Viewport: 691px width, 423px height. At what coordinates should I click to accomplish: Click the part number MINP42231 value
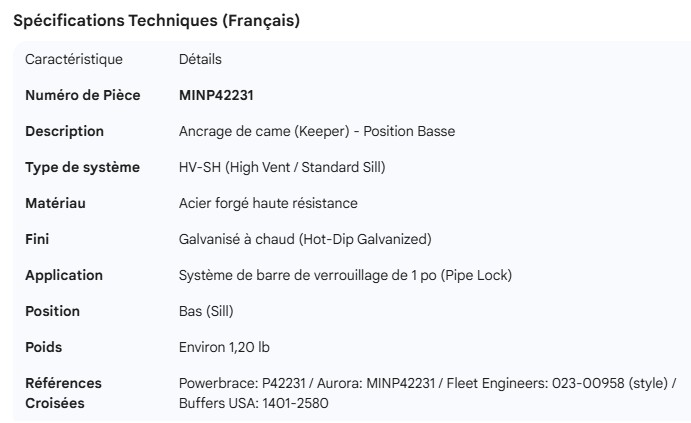(x=217, y=95)
